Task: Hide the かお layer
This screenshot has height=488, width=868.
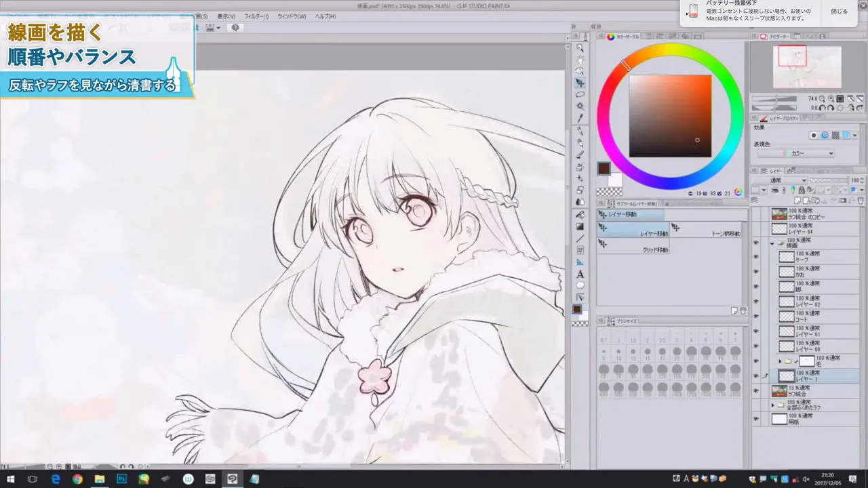Action: pyautogui.click(x=756, y=272)
